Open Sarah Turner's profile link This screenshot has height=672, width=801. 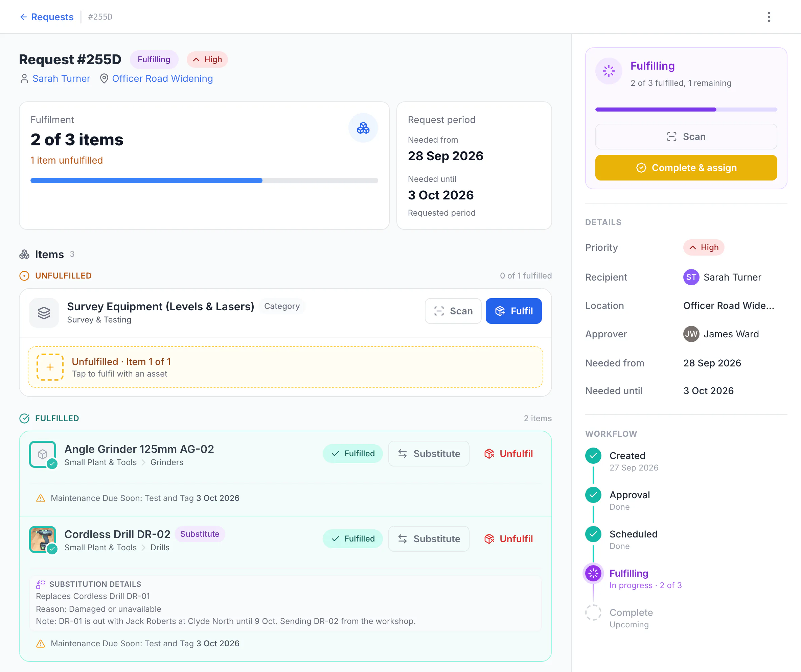61,78
